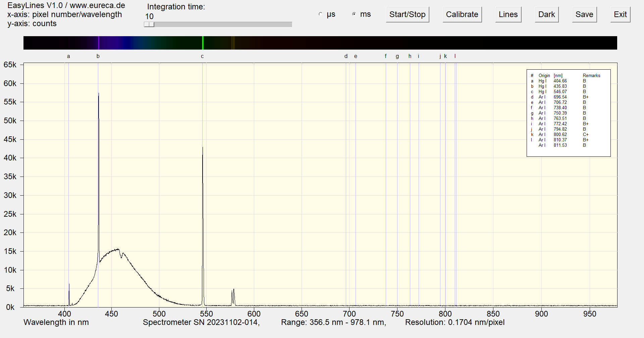Click the 696.54 wavelength entry

560,97
